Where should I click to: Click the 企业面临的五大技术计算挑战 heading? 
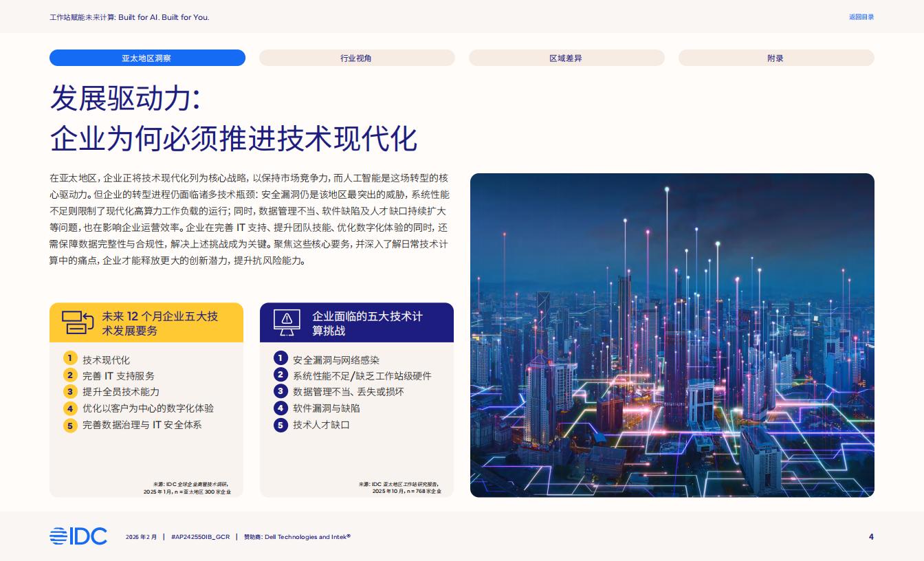tap(368, 323)
